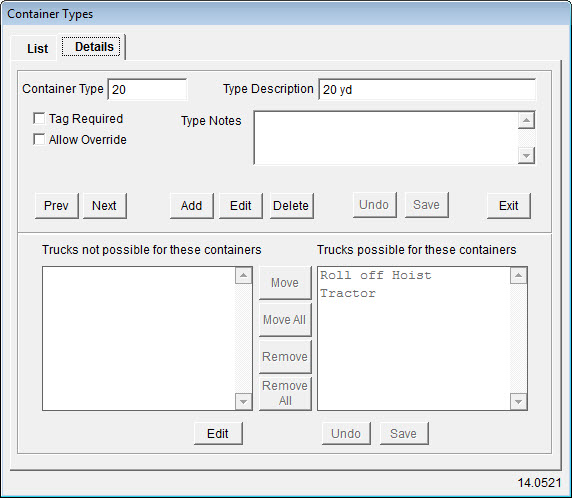The height and width of the screenshot is (498, 572).
Task: Toggle the Allow Override checkbox
Action: coord(39,139)
